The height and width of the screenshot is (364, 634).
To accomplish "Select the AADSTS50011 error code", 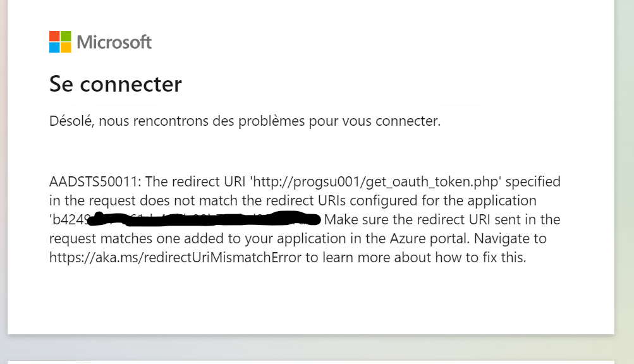I will (95, 181).
